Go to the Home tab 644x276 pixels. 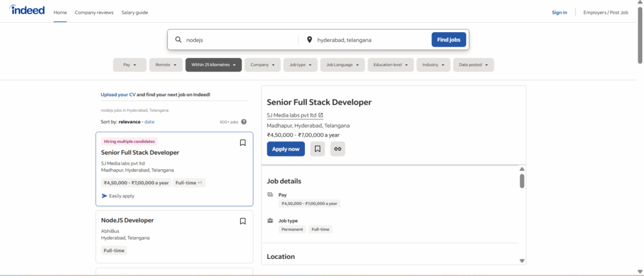(x=60, y=13)
